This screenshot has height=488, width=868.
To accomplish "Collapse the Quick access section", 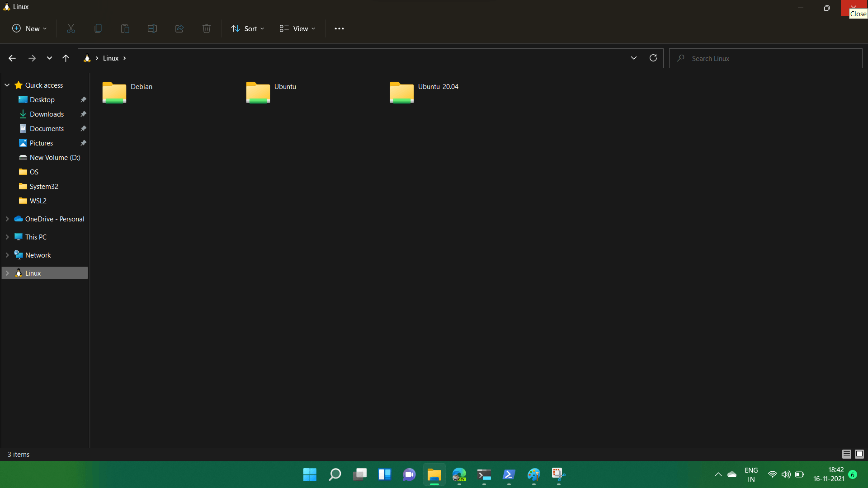I will pyautogui.click(x=7, y=85).
